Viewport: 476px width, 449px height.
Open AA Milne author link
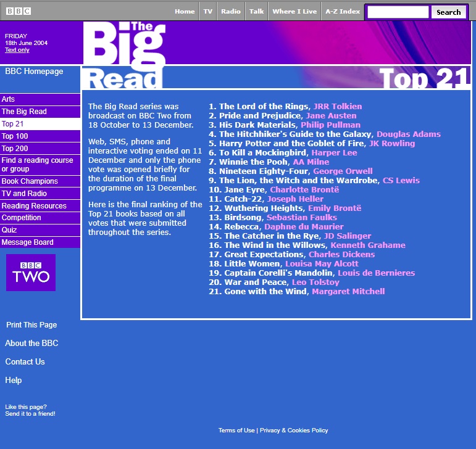[x=311, y=162]
